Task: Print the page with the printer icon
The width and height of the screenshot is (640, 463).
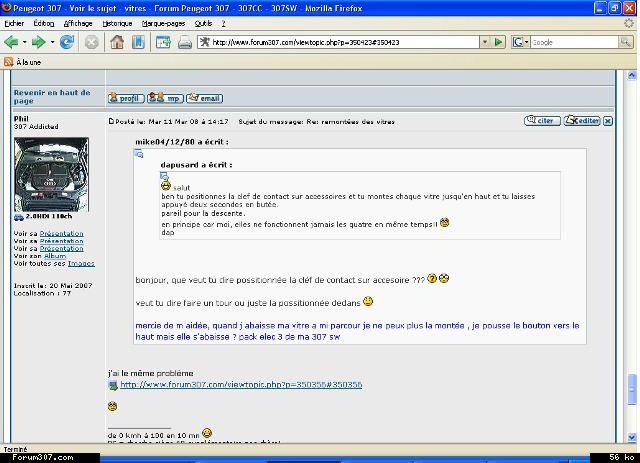Action: coord(184,42)
